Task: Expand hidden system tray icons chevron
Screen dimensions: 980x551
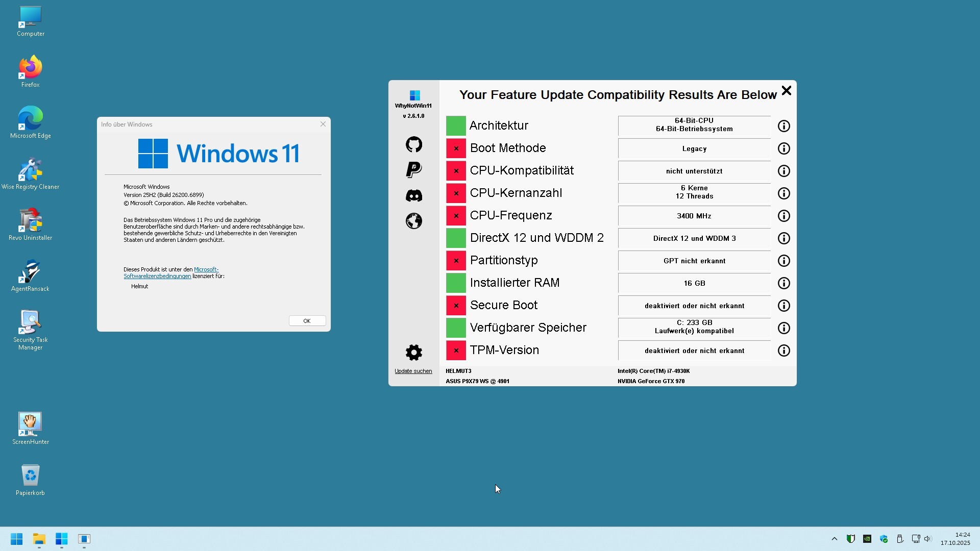Action: (x=834, y=539)
